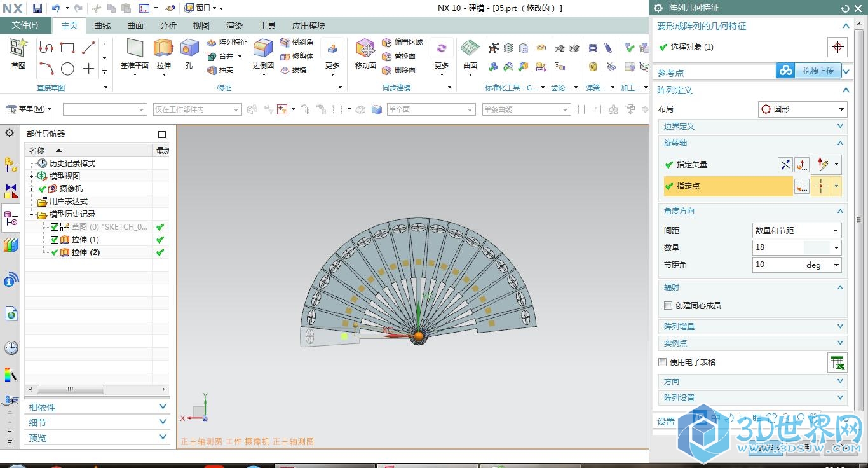This screenshot has height=468, width=868.
Task: Select the circle sketch tool
Action: (67, 69)
